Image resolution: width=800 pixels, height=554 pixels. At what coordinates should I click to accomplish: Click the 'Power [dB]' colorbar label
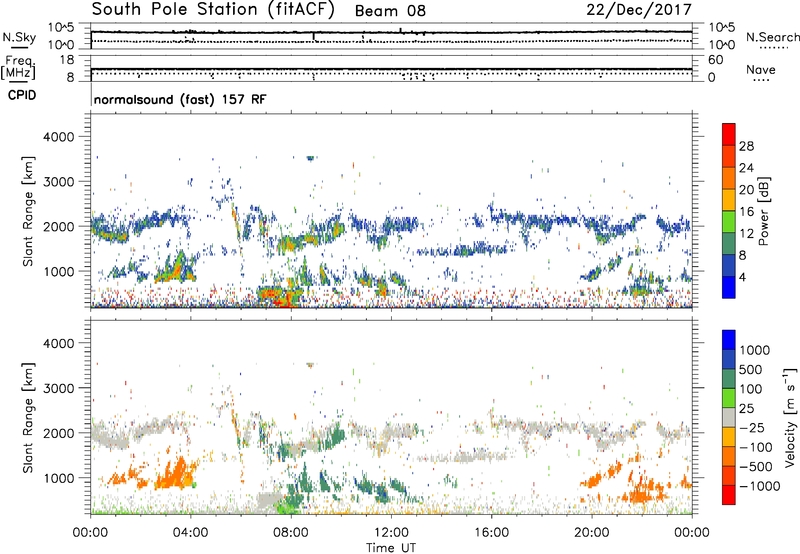click(x=763, y=211)
